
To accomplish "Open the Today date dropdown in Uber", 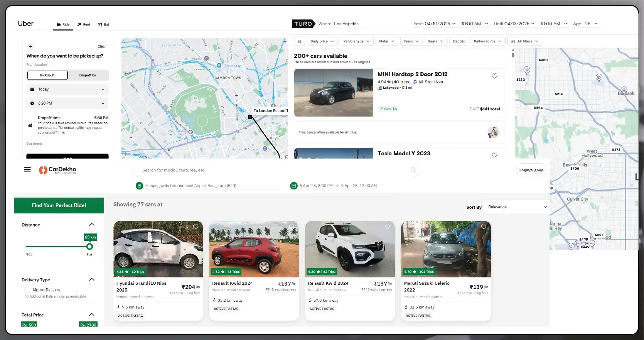I will point(67,89).
